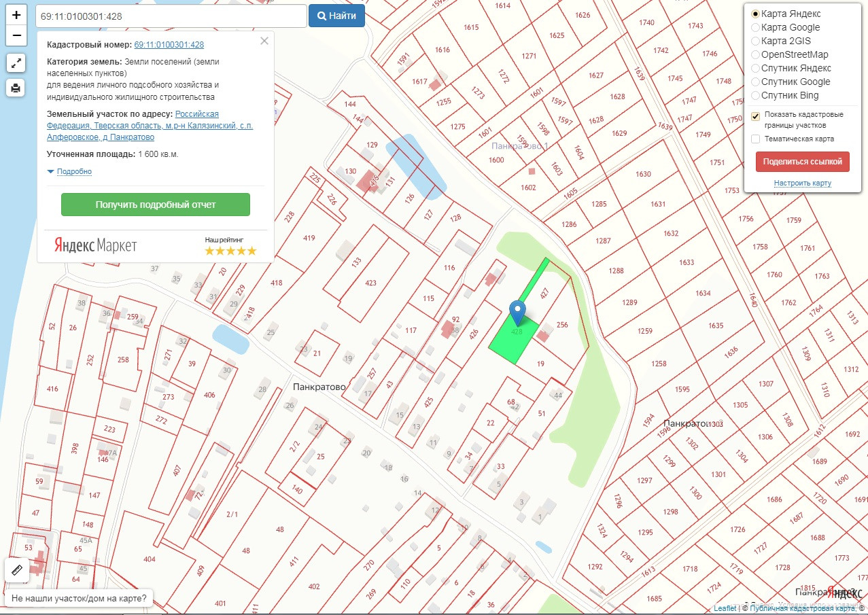This screenshot has width=868, height=615.
Task: Click parcel 256 on the map
Action: tap(562, 325)
